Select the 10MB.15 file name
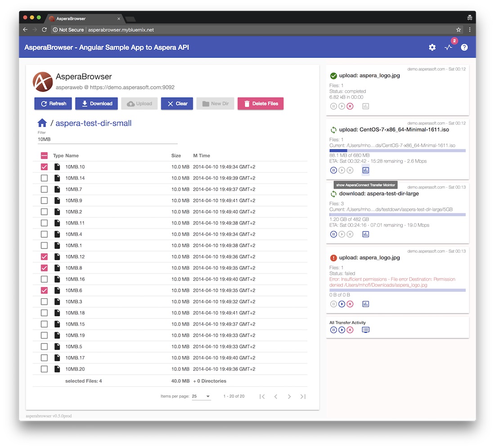The height and width of the screenshot is (448, 495). coord(75,324)
